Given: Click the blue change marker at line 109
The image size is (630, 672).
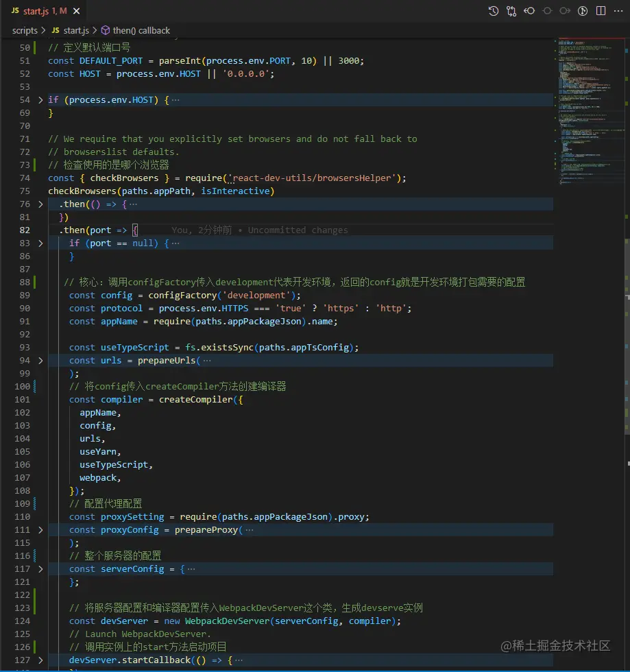Looking at the screenshot, I should pyautogui.click(x=35, y=504).
